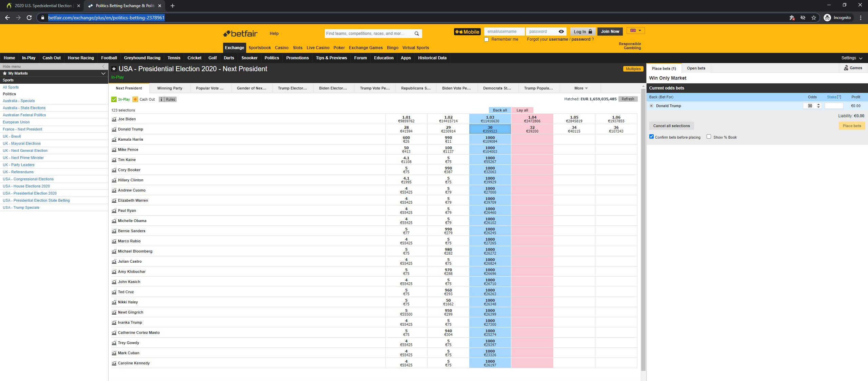Open the USA - Trump Specials link
Screen dimensions: 868x381
(21, 207)
